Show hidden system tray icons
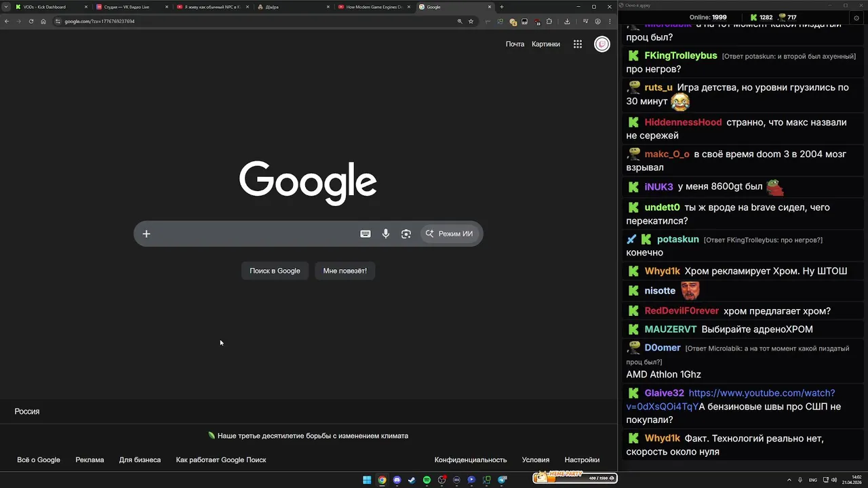 point(789,480)
